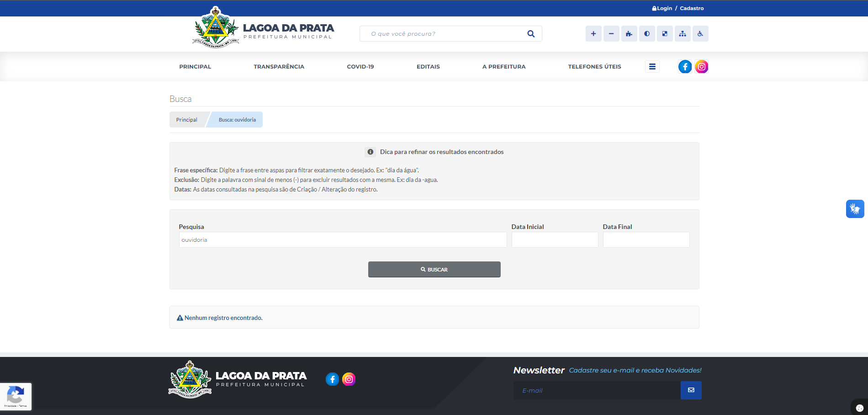This screenshot has height=415, width=868.
Task: Click the warning triangle icon beside Nenhum registro
Action: (x=180, y=318)
